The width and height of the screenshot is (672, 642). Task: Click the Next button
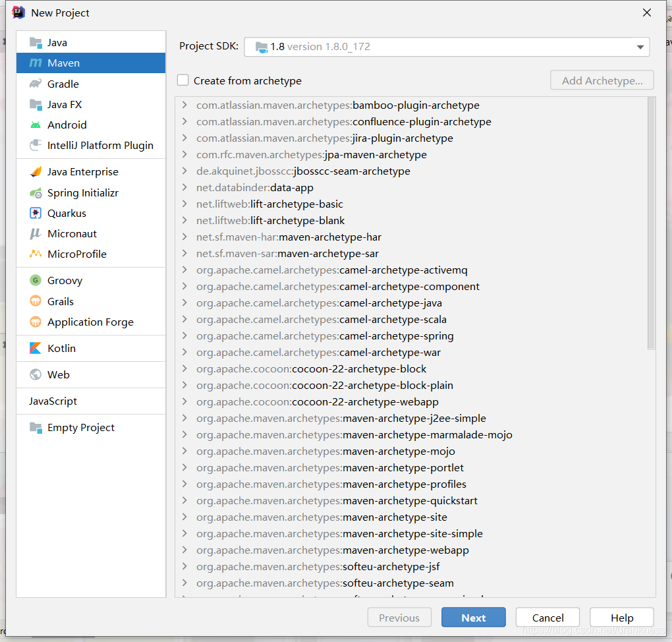click(474, 618)
